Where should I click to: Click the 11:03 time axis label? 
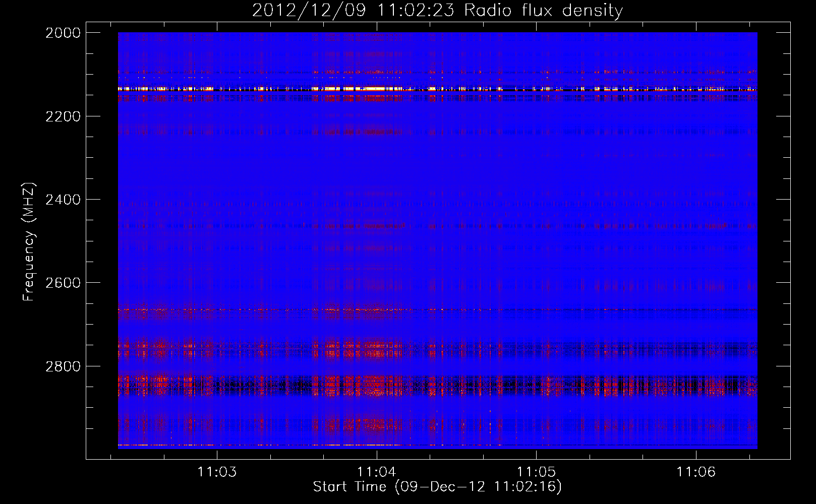coord(217,472)
